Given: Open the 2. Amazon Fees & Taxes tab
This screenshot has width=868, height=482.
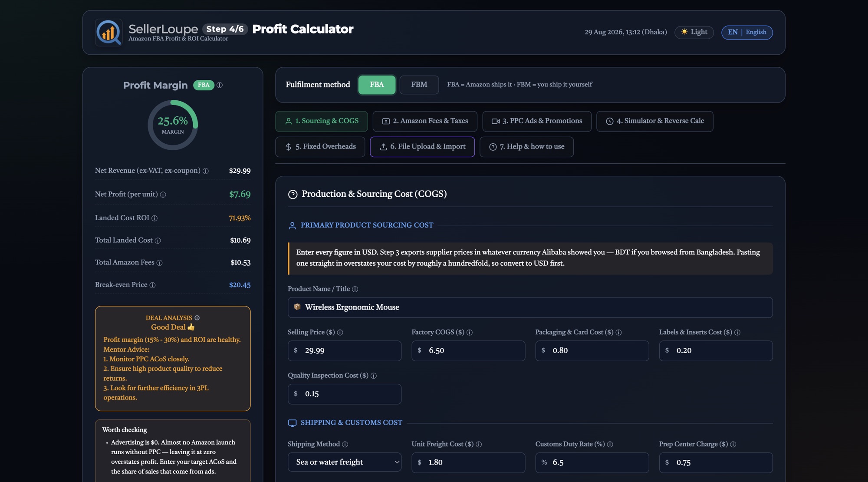Looking at the screenshot, I should 425,121.
